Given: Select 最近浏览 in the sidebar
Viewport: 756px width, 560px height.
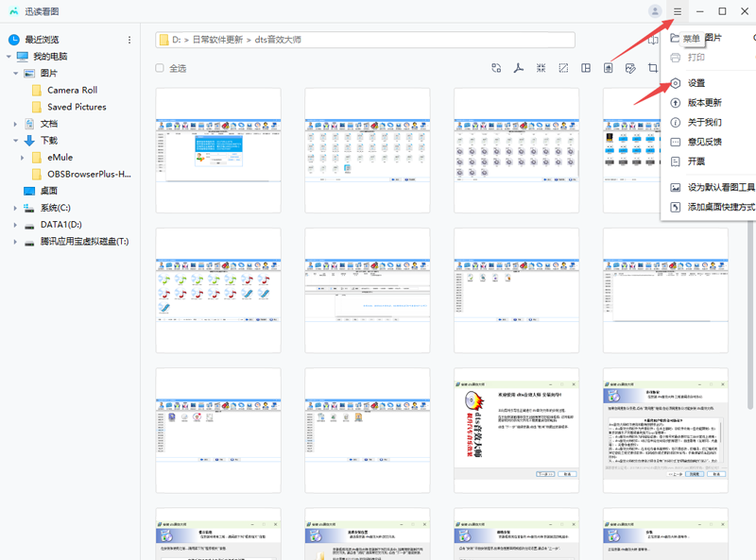Looking at the screenshot, I should pos(42,40).
